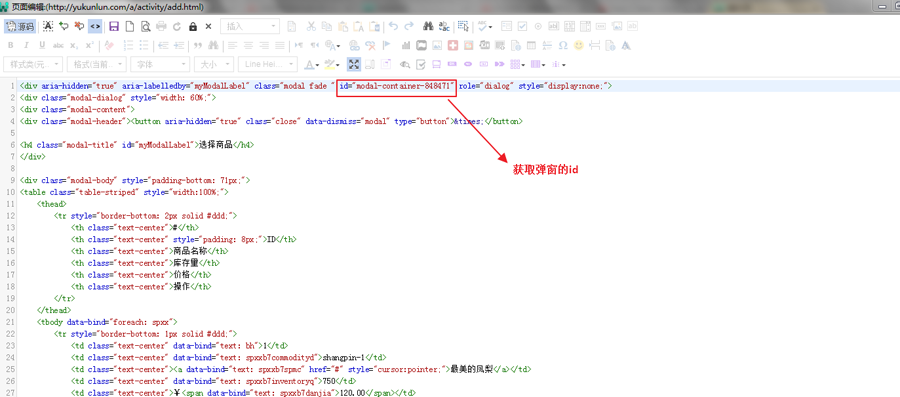This screenshot has height=397, width=900.
Task: Open the 插入 insert dropdown
Action: [x=250, y=26]
